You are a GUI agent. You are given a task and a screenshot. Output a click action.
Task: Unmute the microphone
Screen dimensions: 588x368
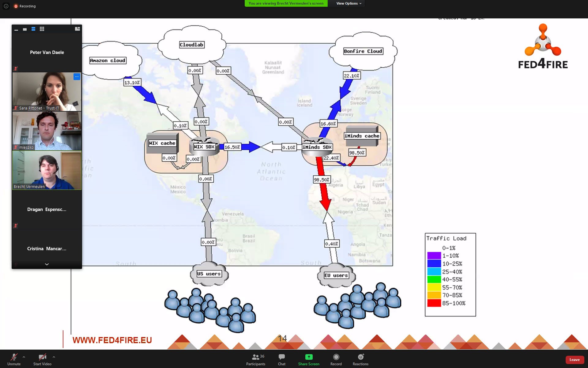coord(14,359)
